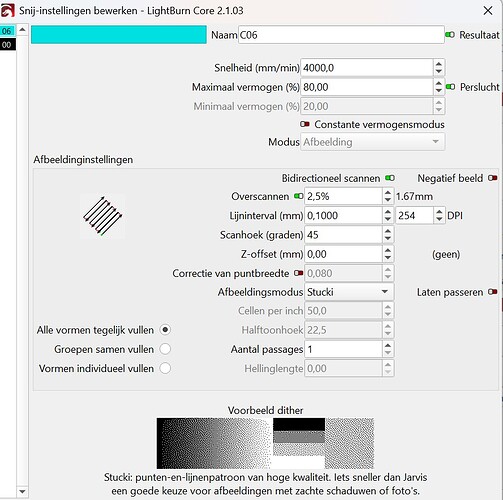Screen dimensions: 503x500
Task: Toggle the Perslucht switch
Action: coord(450,87)
